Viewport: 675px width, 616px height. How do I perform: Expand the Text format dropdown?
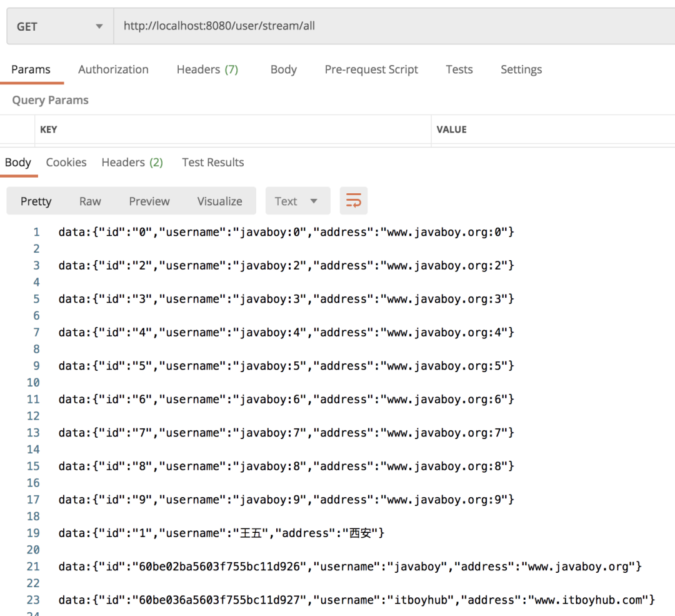pyautogui.click(x=296, y=201)
